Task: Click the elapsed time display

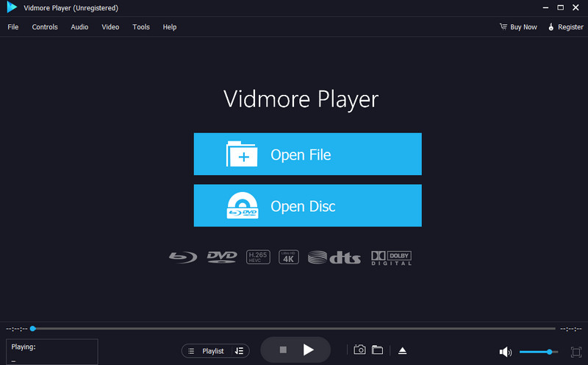Action: pyautogui.click(x=16, y=329)
